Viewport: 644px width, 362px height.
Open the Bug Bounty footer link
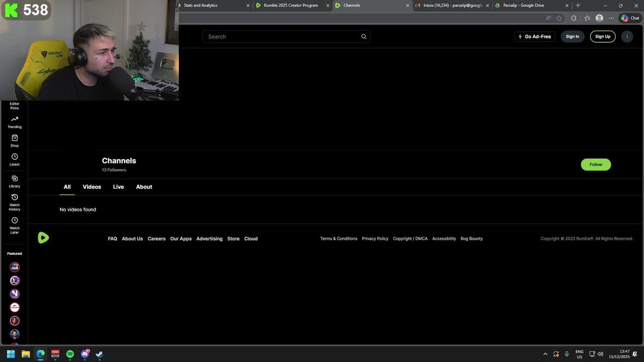tap(471, 239)
